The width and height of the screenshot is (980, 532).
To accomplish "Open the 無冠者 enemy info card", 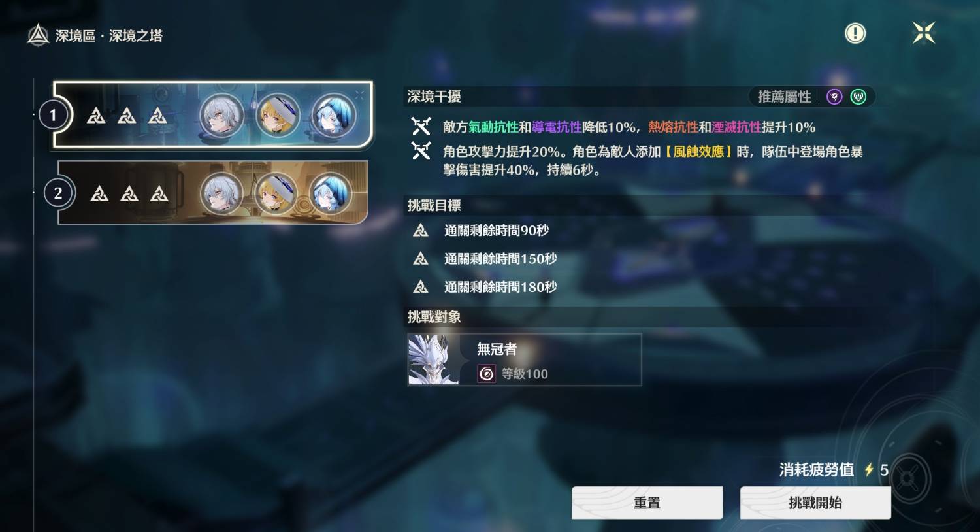I will [525, 359].
